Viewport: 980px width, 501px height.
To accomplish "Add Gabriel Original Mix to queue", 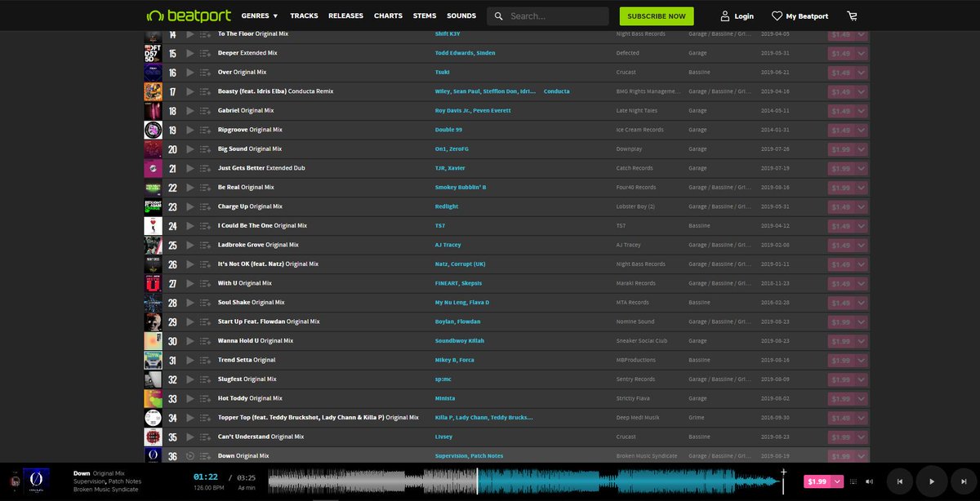I will [205, 111].
